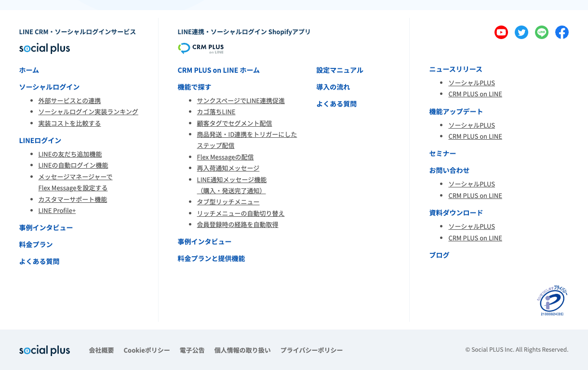Open the Facebook social icon

pos(562,32)
